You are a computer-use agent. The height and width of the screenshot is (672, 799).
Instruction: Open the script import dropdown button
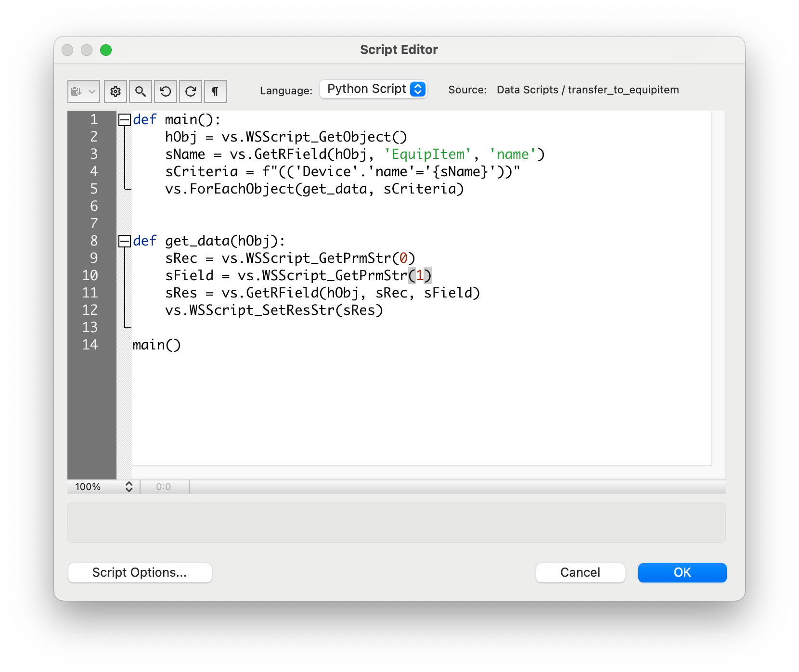84,91
